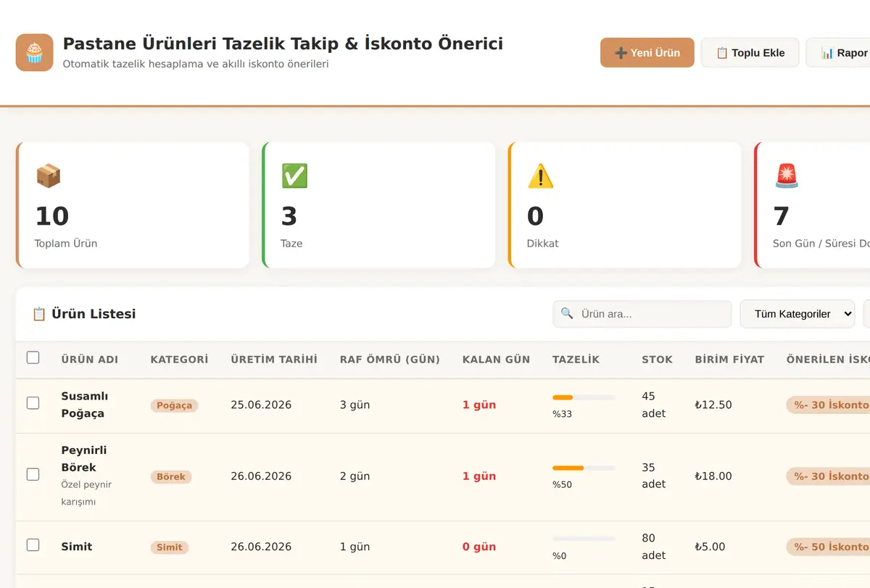Click the warning triangle icon on Dikkat card
This screenshot has height=588, width=870.
coord(540,175)
